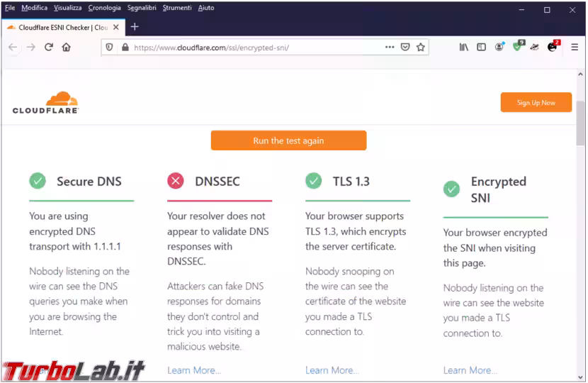Reload the page with the refresh icon
The image size is (588, 383).
(49, 48)
